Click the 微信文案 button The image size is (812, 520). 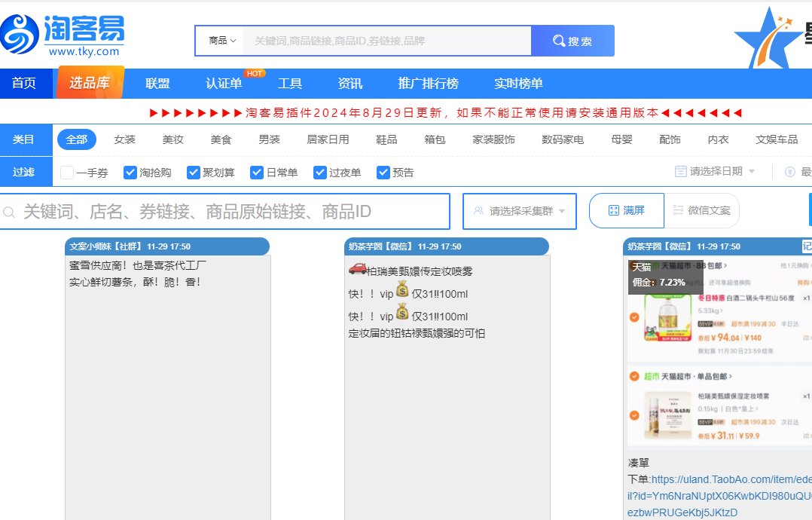702,210
